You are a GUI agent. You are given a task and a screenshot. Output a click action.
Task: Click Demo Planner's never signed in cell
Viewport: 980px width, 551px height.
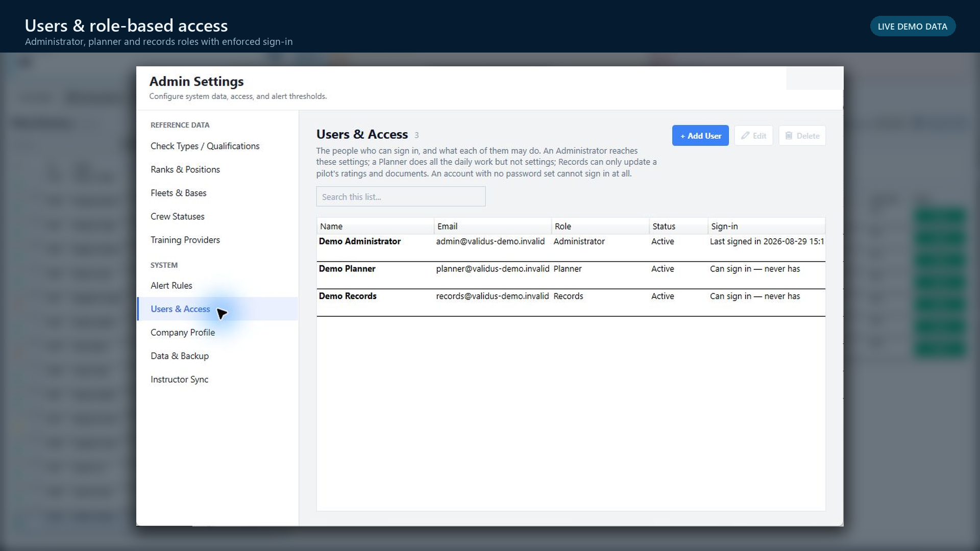755,269
